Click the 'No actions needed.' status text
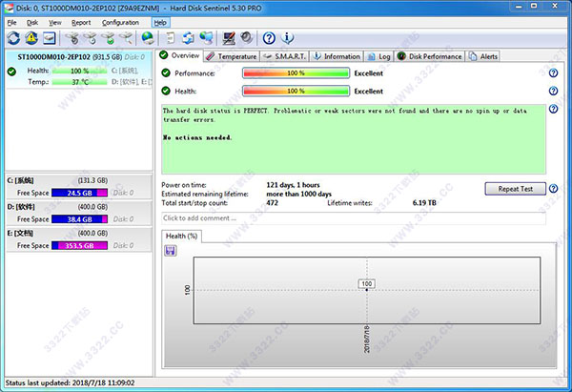This screenshot has height=392, width=572. [x=197, y=137]
